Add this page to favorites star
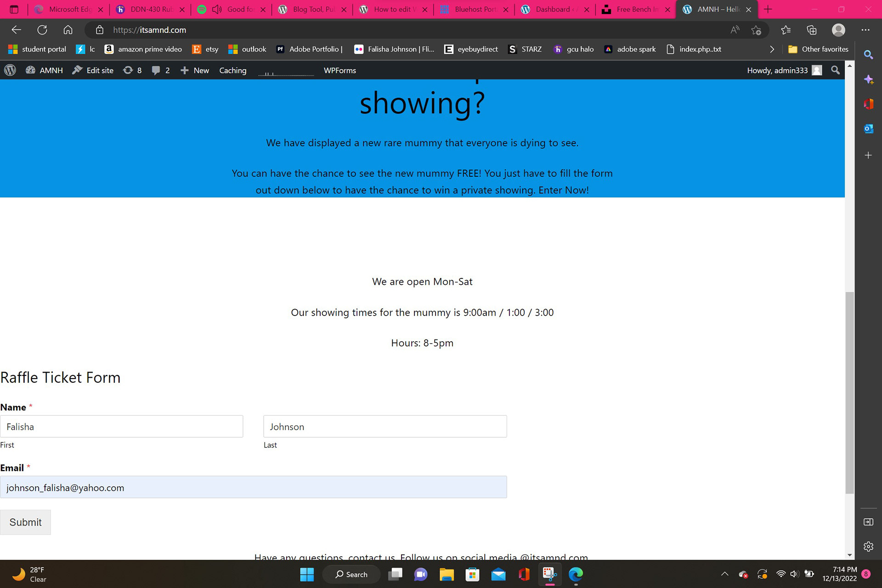 756,30
